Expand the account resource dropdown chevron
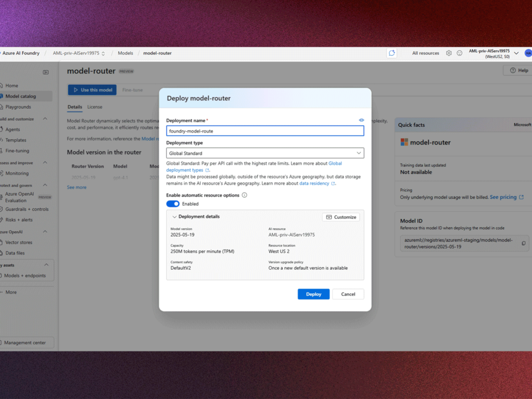This screenshot has width=532, height=399. 516,53
